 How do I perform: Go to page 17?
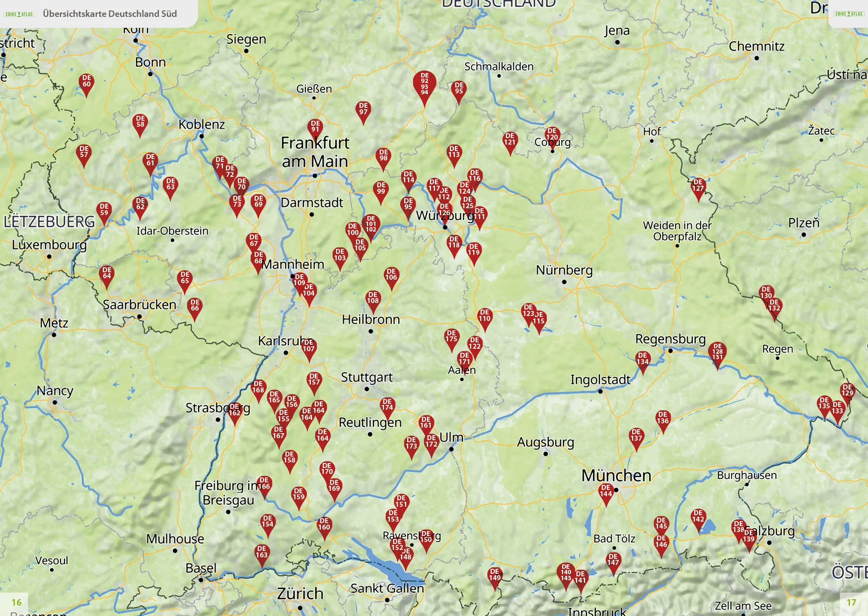851,602
